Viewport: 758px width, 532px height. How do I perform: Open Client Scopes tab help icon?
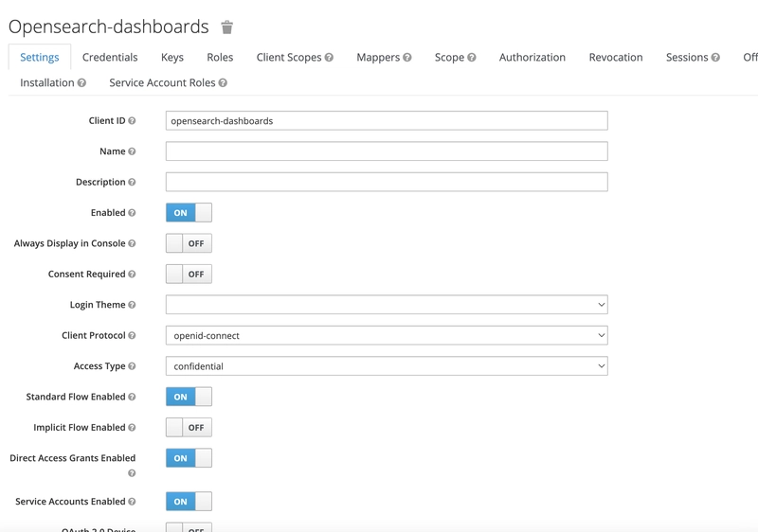pyautogui.click(x=329, y=58)
